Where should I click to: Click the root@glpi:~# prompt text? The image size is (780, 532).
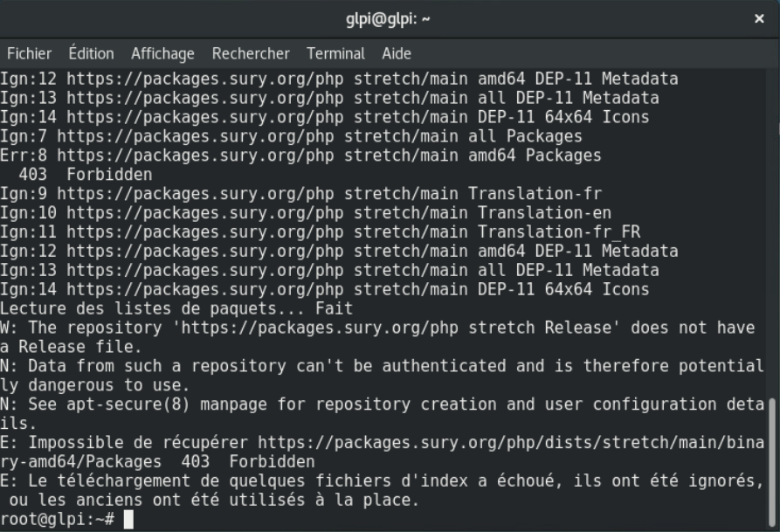point(57,520)
